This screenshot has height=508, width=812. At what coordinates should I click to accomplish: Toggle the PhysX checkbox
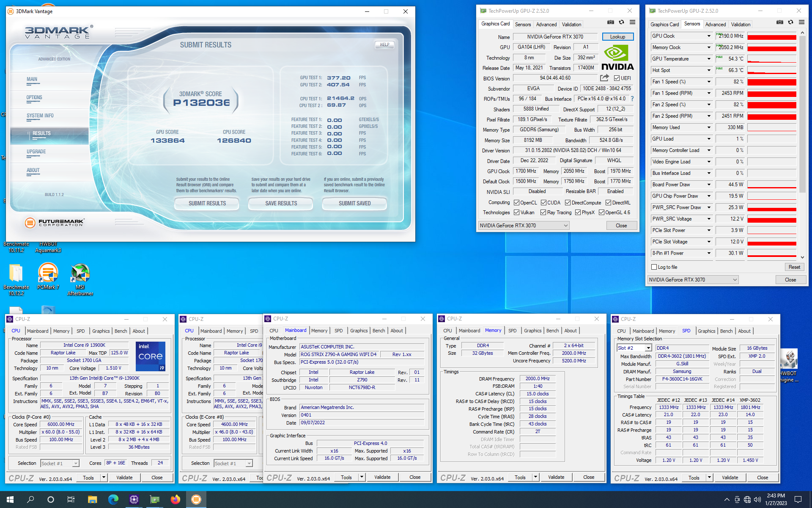point(578,213)
